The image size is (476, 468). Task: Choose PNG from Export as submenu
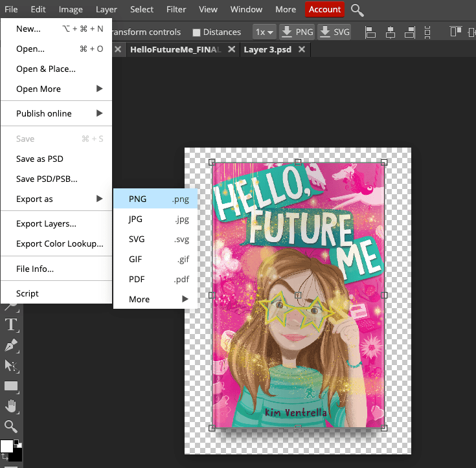point(155,199)
